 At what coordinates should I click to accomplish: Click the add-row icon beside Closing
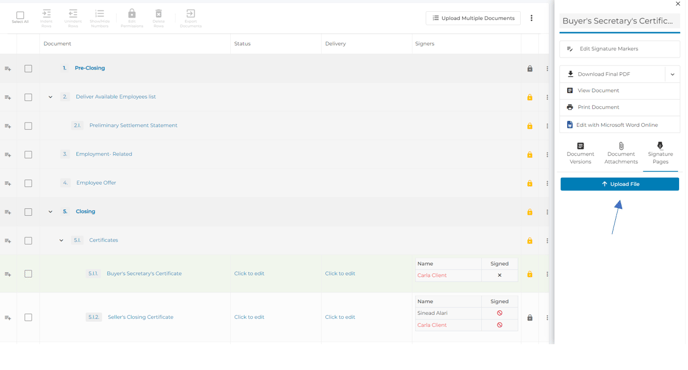pos(8,212)
